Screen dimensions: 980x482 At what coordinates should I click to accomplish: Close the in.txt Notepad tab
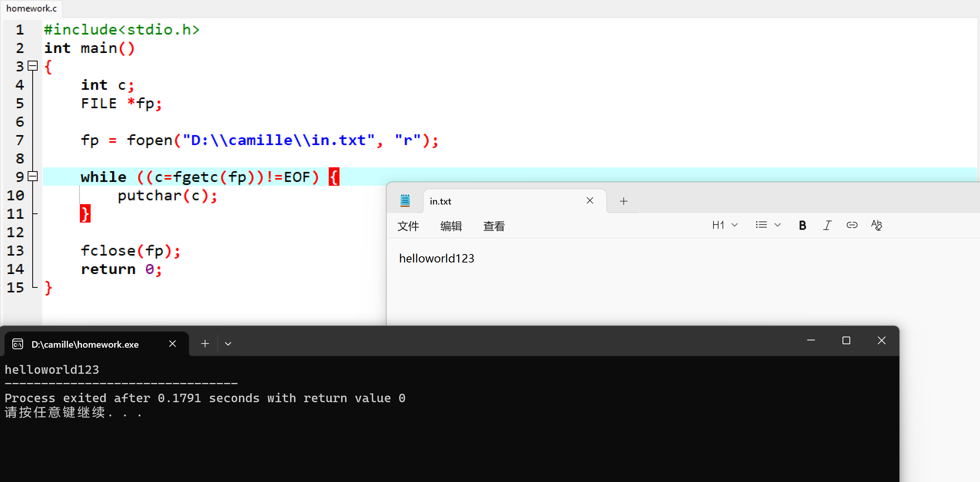(x=590, y=201)
